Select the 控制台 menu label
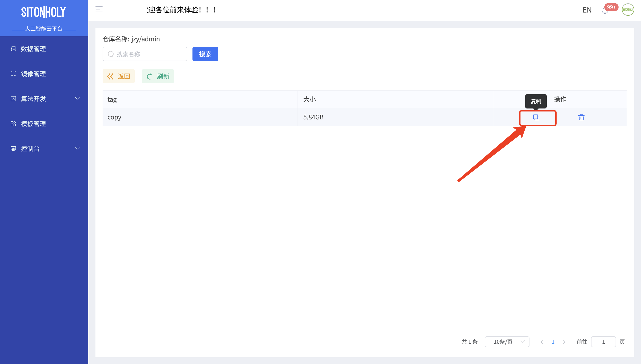Viewport: 641px width, 364px height. pos(30,149)
